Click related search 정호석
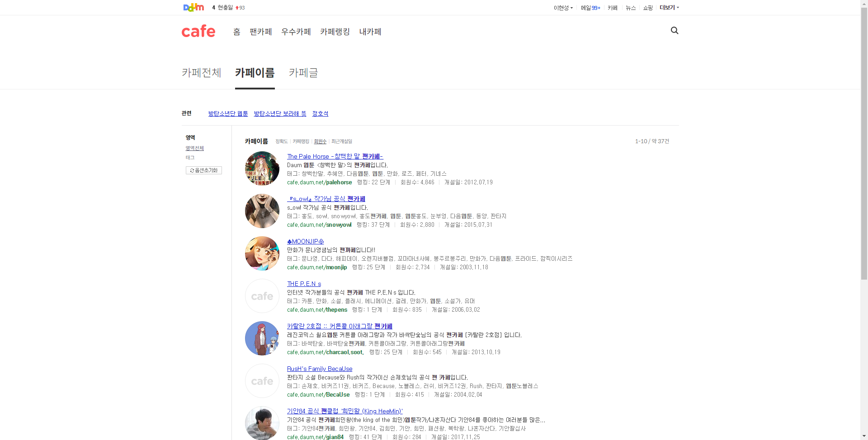 321,113
